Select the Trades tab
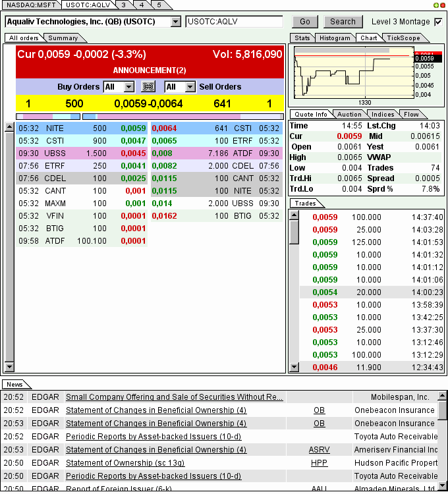This screenshot has height=494, width=448. click(305, 204)
